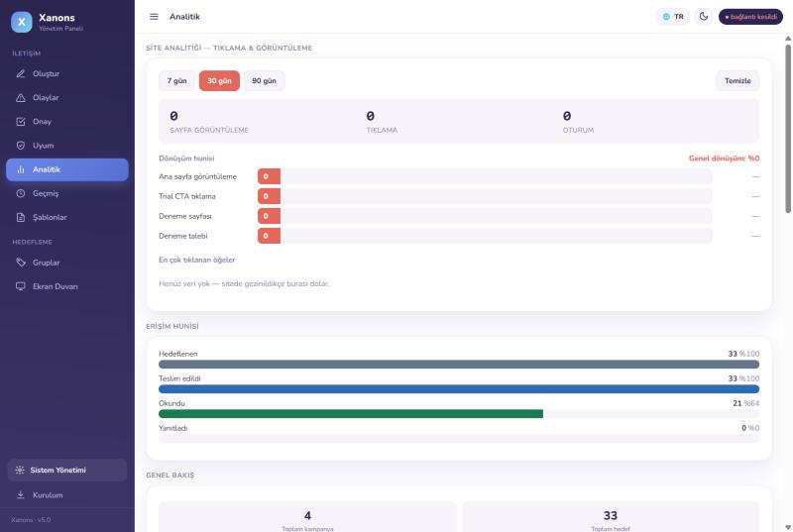The width and height of the screenshot is (793, 532).
Task: Click the vertical scrollbar down arrow
Action: pyautogui.click(x=788, y=527)
